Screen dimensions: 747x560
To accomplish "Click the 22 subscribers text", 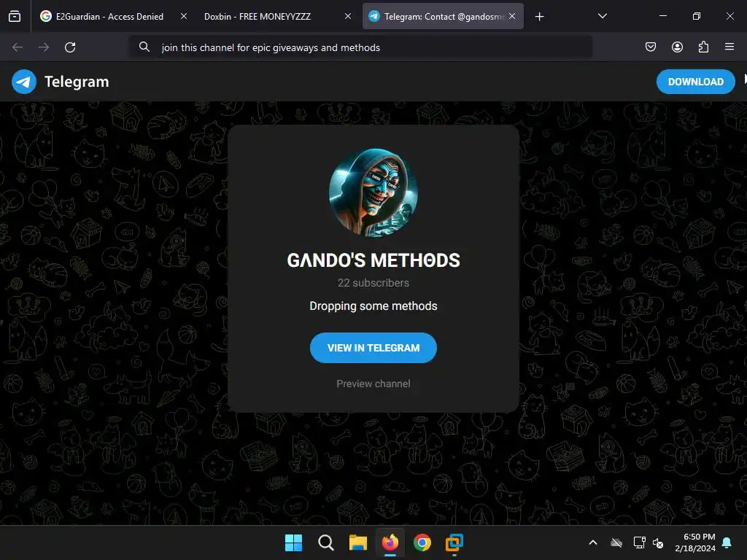I will pyautogui.click(x=373, y=283).
